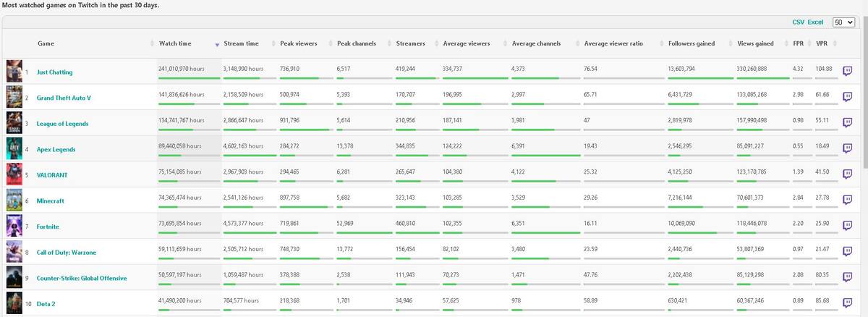
Task: Open the Twitch icon for Apex Legends
Action: click(848, 148)
